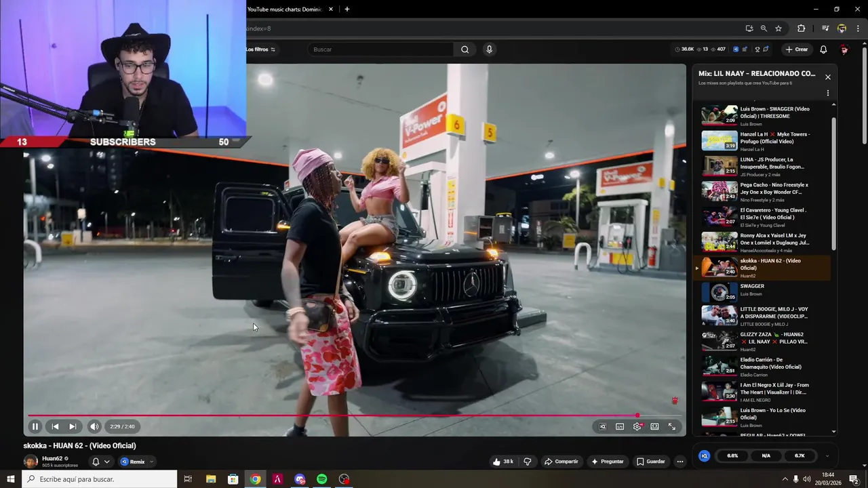Start voice search with microphone icon

pyautogui.click(x=489, y=49)
